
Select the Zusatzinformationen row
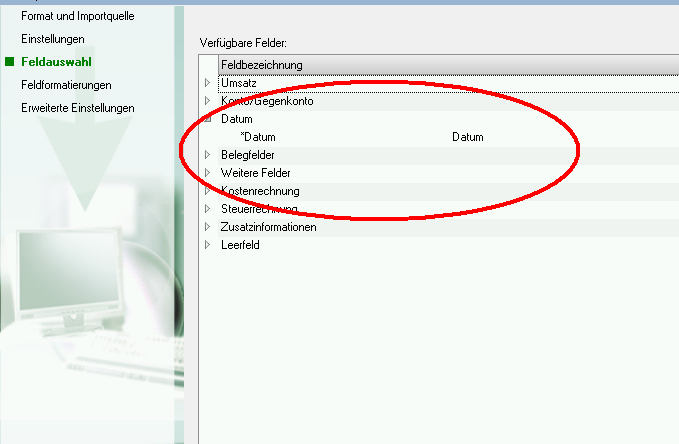tap(449, 227)
